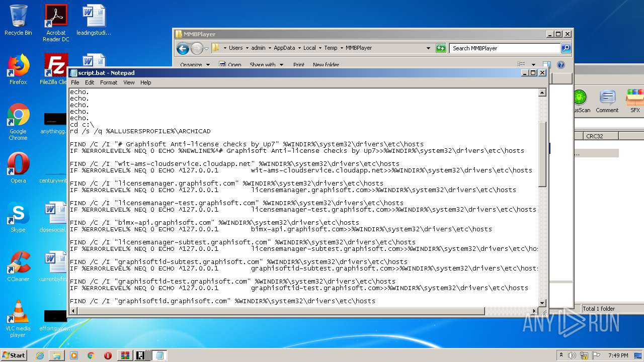Select the effortgame desktop file
644x362 pixels.
click(x=54, y=321)
